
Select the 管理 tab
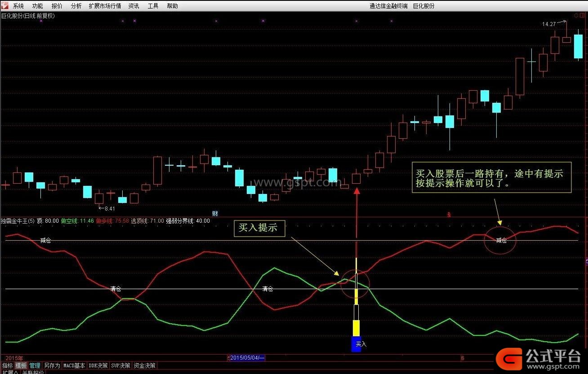click(35, 366)
